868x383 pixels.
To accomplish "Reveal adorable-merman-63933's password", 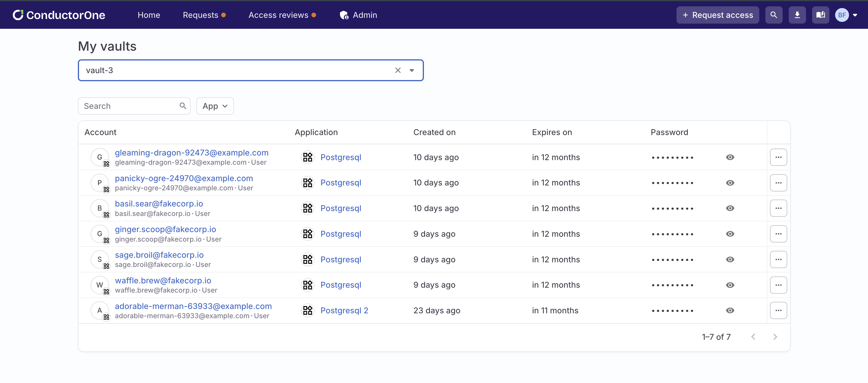I will (730, 310).
